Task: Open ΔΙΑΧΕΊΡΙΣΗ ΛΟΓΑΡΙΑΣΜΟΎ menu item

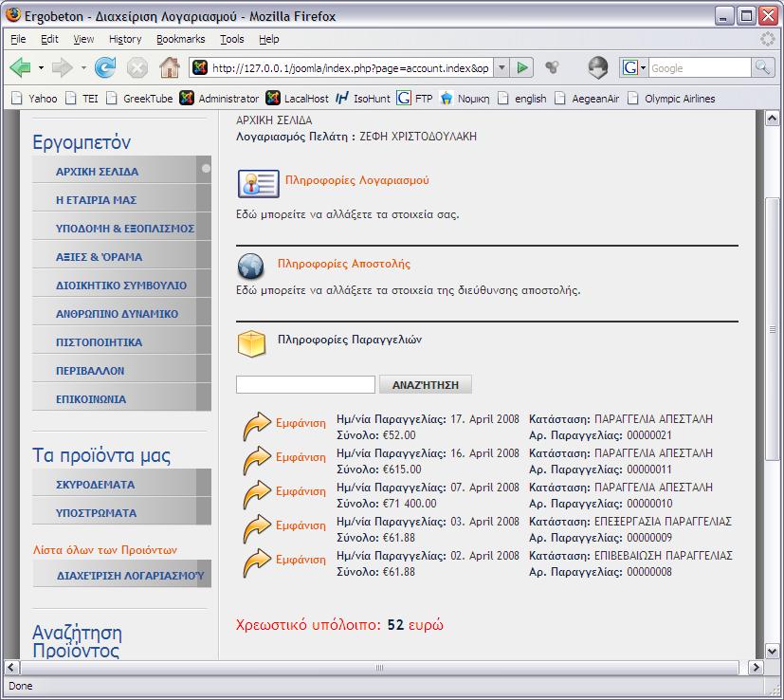Action: pyautogui.click(x=121, y=575)
